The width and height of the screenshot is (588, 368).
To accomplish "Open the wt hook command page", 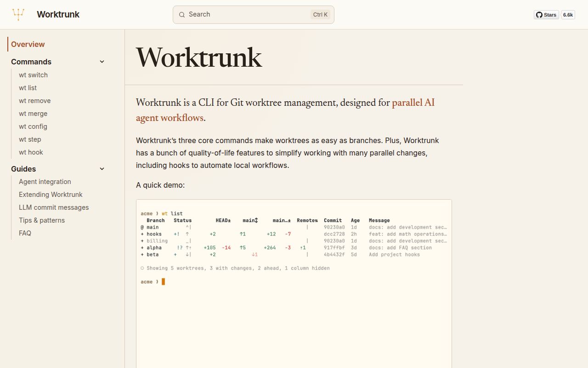I will pos(31,152).
